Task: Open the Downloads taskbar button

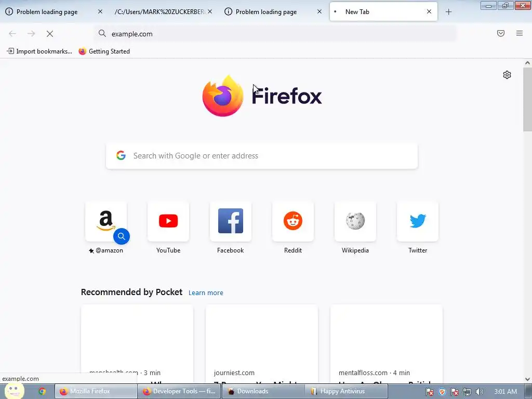Action: click(x=262, y=391)
